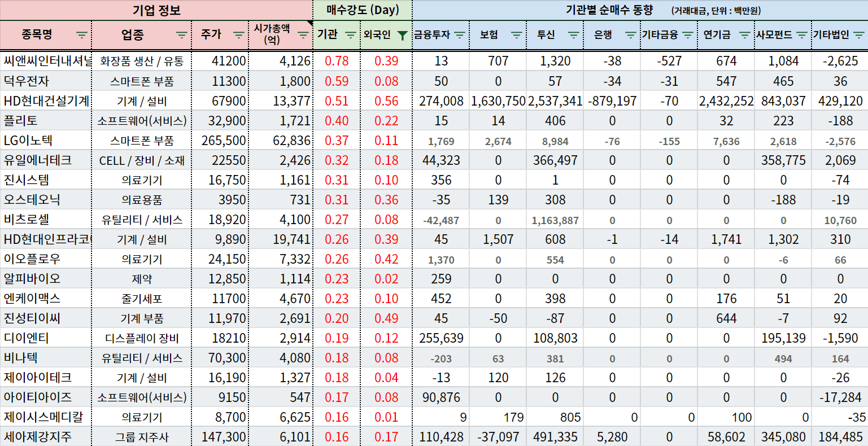The width and height of the screenshot is (868, 446).
Task: Click the HD현대건설기계 stock name cell
Action: point(46,101)
